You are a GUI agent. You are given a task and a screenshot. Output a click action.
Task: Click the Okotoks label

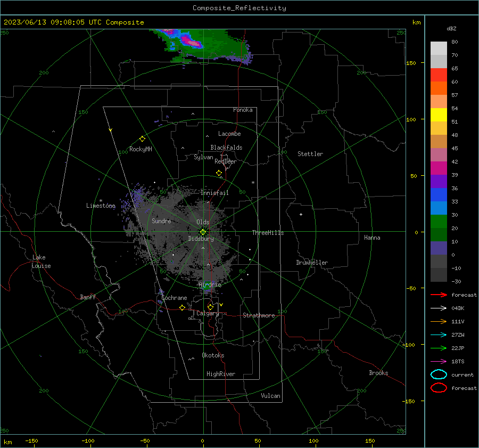point(213,355)
